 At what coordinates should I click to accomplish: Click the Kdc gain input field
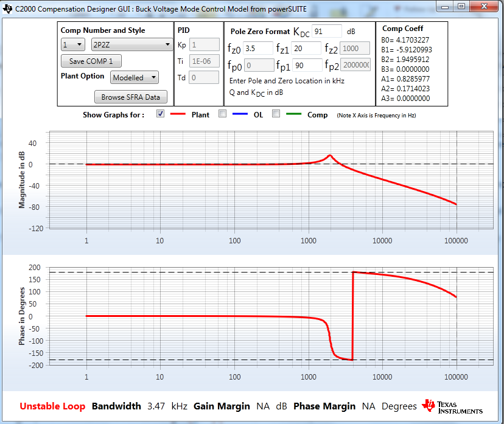click(x=327, y=32)
